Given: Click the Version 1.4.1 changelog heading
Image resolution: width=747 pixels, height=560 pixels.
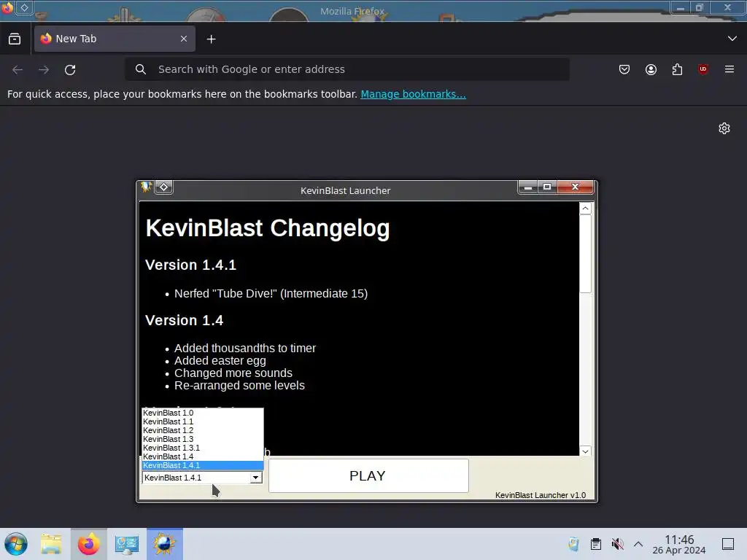Looking at the screenshot, I should coord(190,265).
